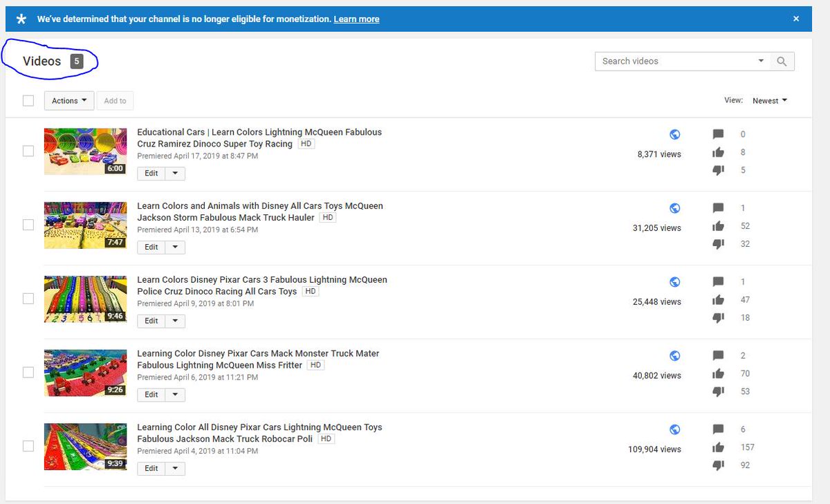Expand Edit dropdown arrow for Miss Fritter video
830x504 pixels.
tap(175, 395)
